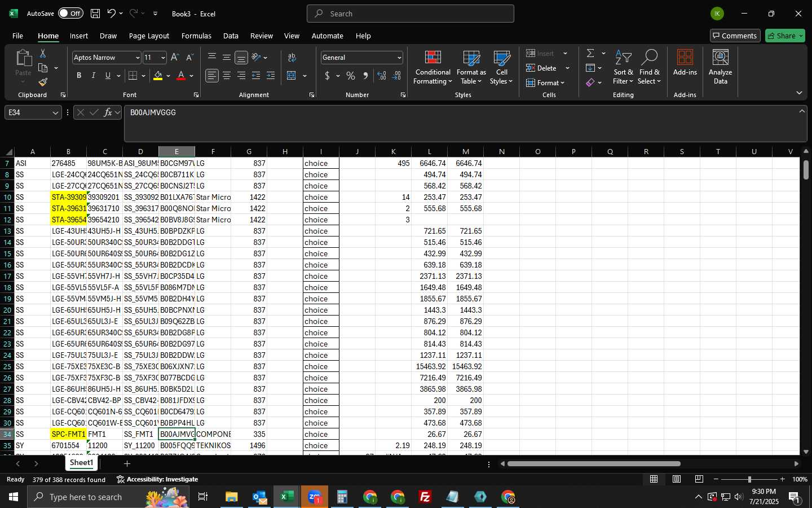The height and width of the screenshot is (508, 812).
Task: Switch to Page Break Preview icon
Action: (x=699, y=479)
